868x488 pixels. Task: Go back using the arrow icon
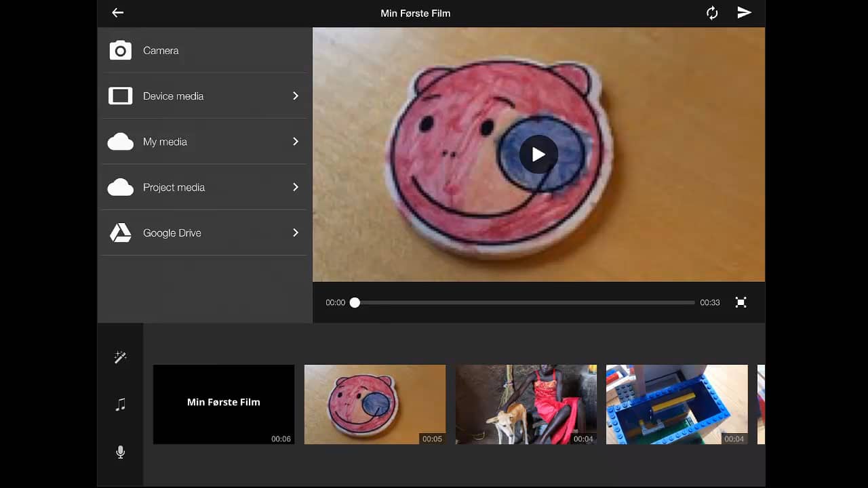[118, 13]
